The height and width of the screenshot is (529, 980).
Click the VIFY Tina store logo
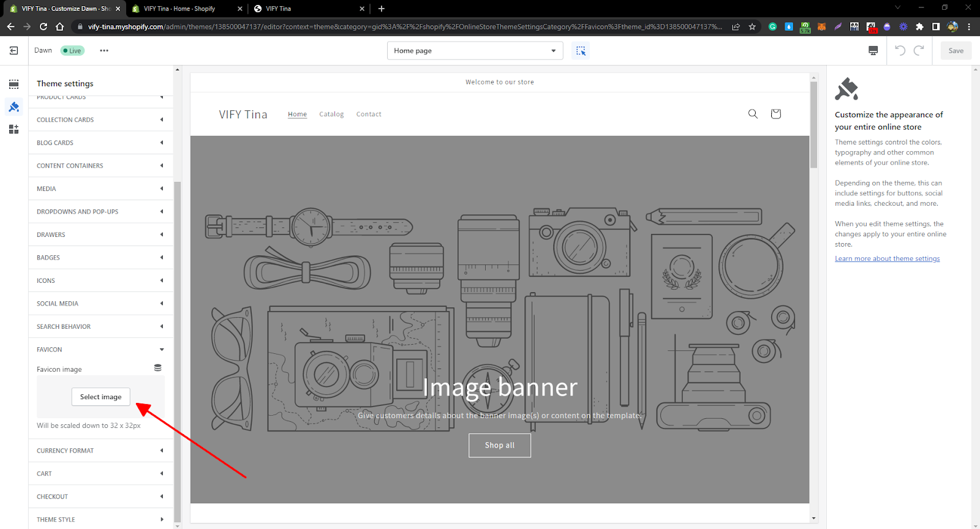(243, 114)
